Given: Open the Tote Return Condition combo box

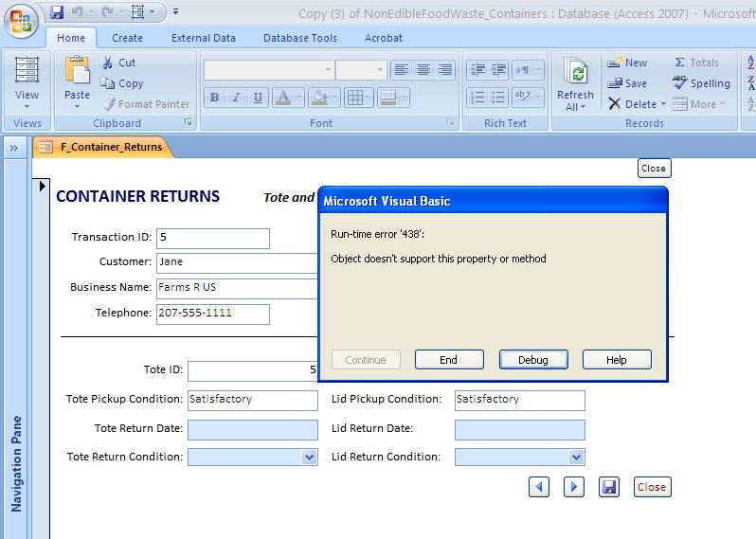Looking at the screenshot, I should [309, 457].
